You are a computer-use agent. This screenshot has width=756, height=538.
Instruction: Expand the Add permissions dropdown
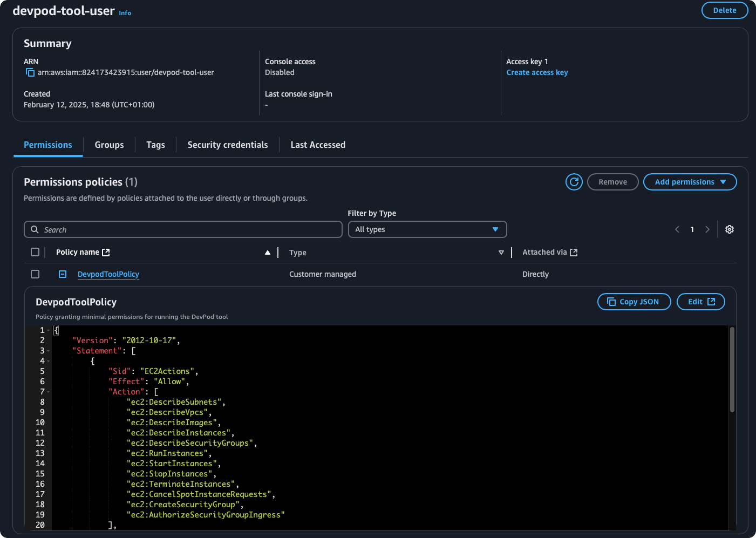[x=690, y=182]
